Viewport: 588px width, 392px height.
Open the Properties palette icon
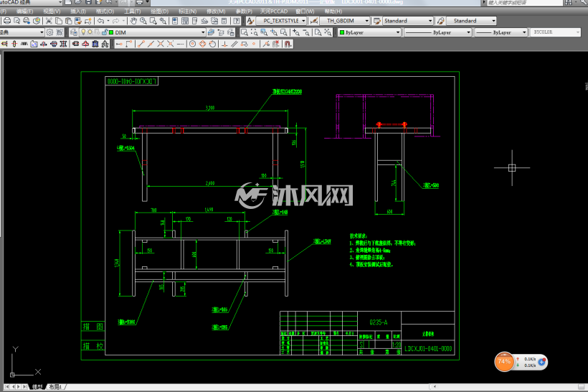click(x=175, y=21)
